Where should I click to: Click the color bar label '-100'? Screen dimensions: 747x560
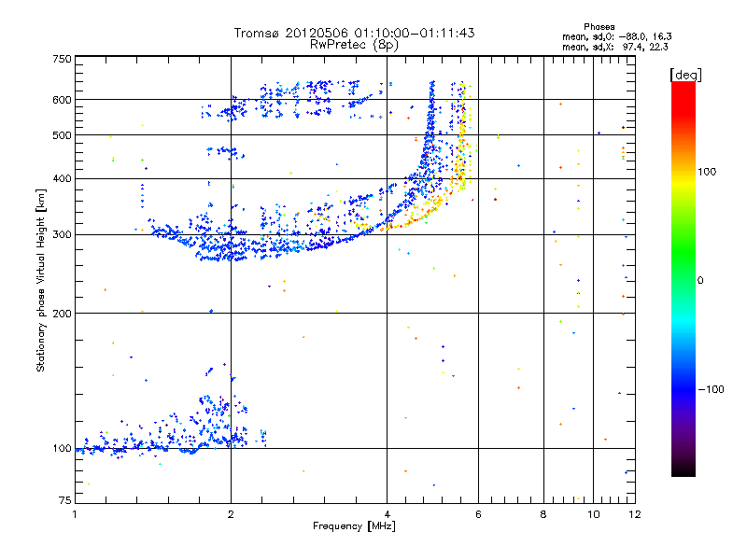pos(711,389)
